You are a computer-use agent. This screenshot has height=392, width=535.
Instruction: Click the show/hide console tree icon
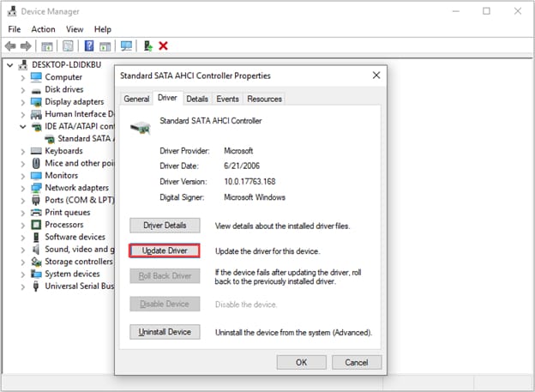[x=47, y=46]
